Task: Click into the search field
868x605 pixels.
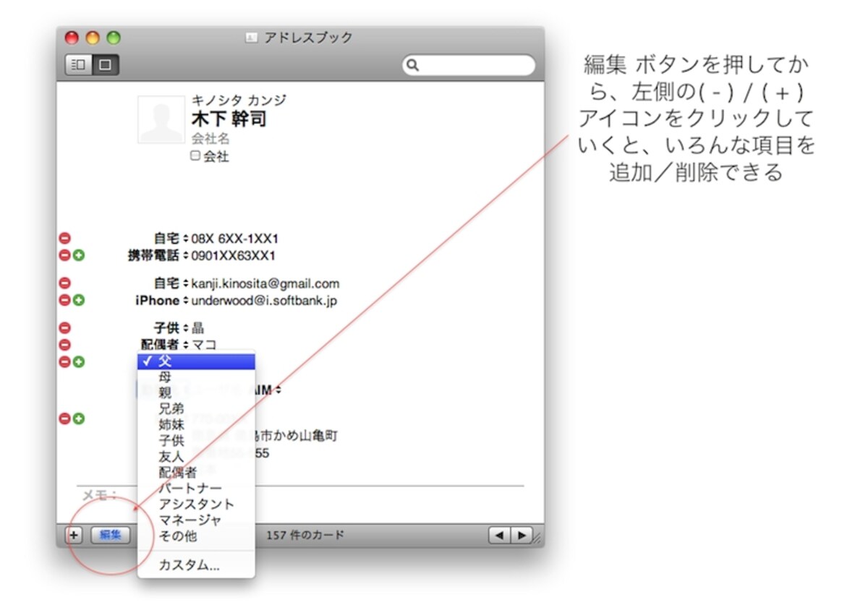Action: (x=469, y=66)
